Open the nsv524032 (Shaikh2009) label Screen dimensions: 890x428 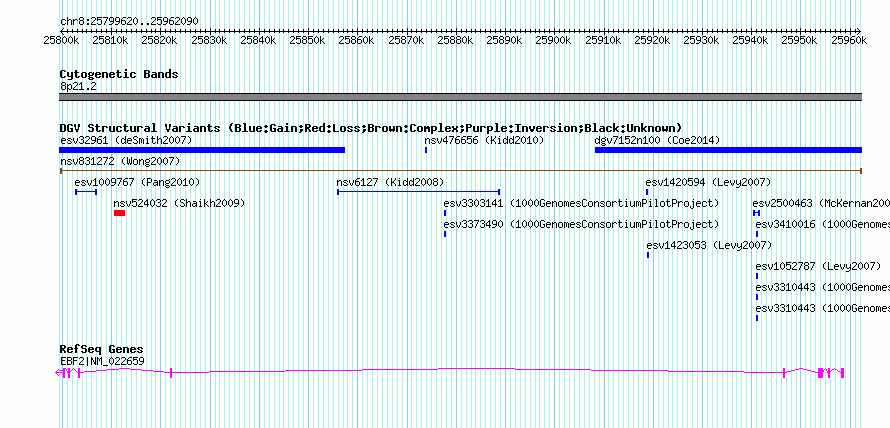(x=179, y=203)
